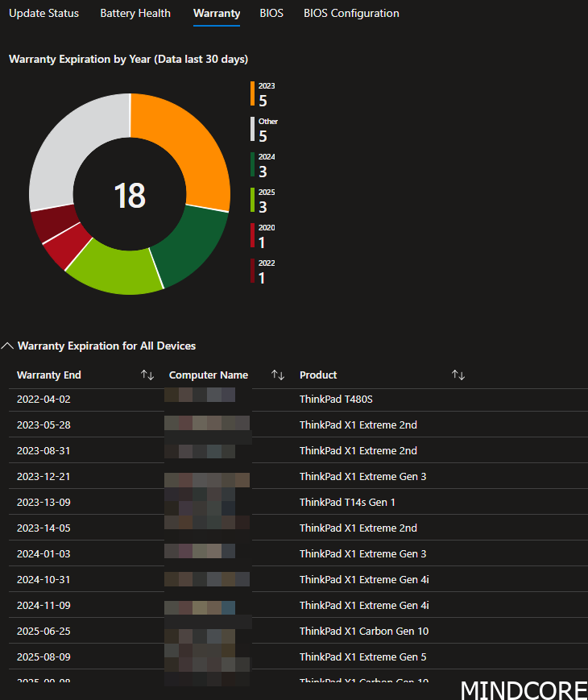588x700 pixels.
Task: Select the 2023-12-21 warranty date cell
Action: pyautogui.click(x=43, y=477)
